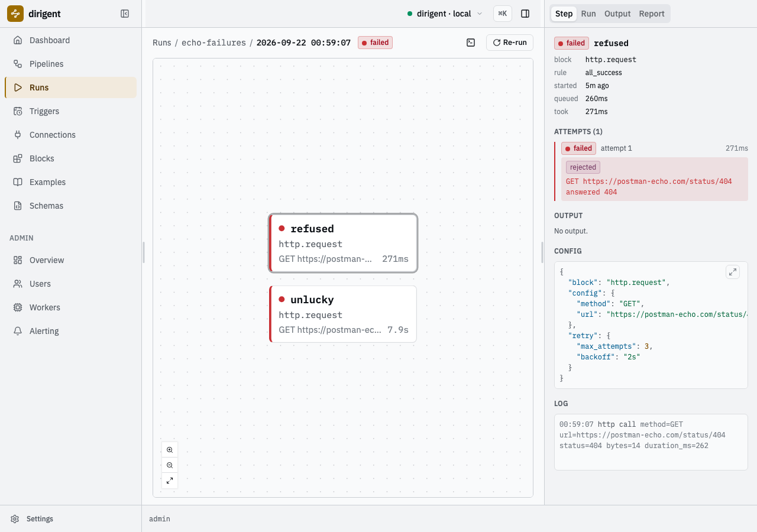Click the Workers chip icon
This screenshot has width=757, height=532.
point(18,307)
